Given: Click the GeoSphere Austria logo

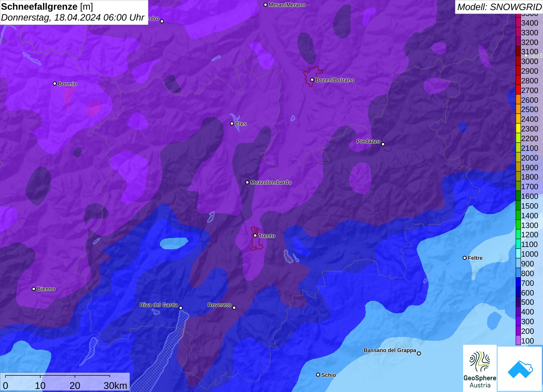Looking at the screenshot, I should pos(480,368).
